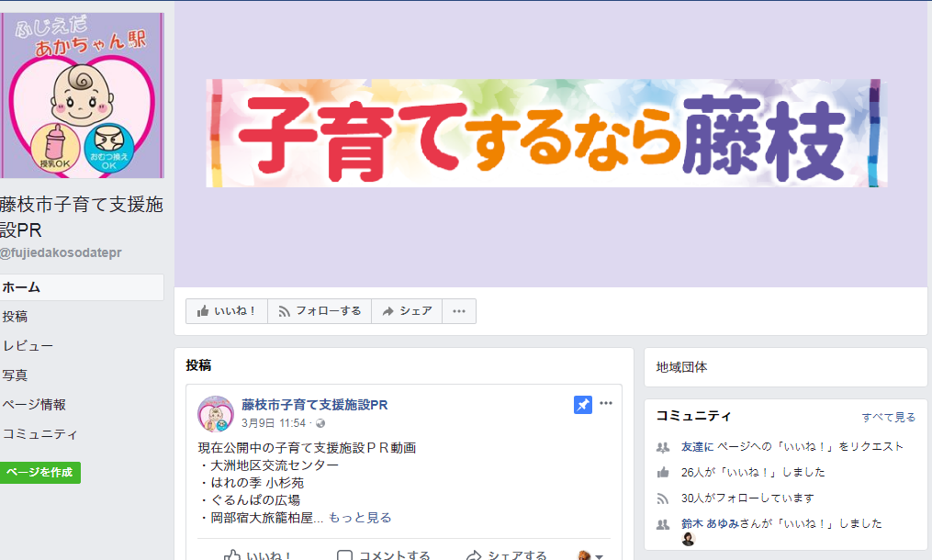
Task: Click the 子育てするなら藤枝 cover banner
Action: 546,133
